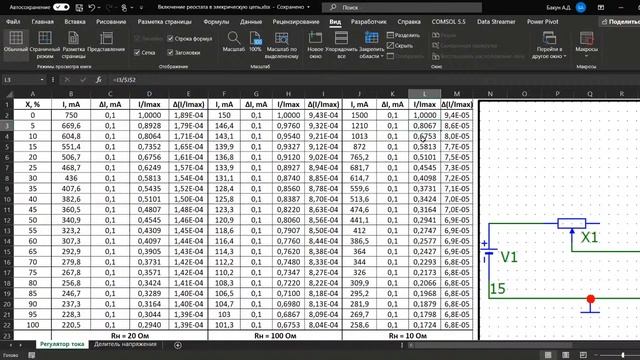The height and width of the screenshot is (360, 640).
Task: Switch to Normal view in status bar
Action: coord(548,355)
